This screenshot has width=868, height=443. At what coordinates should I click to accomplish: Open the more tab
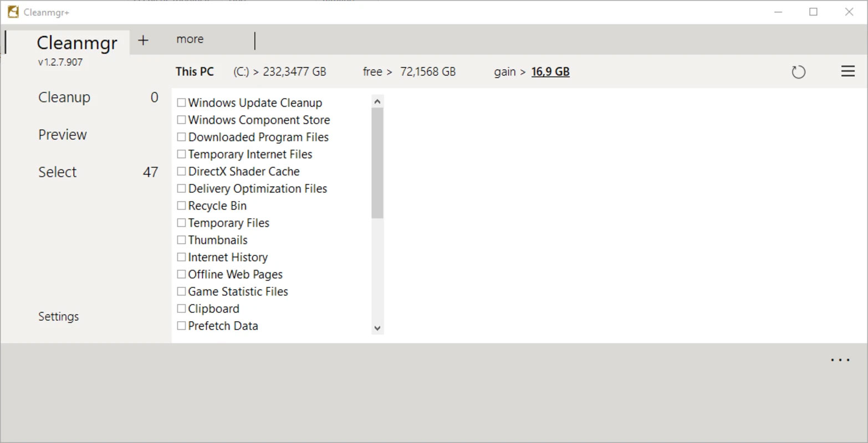(x=190, y=39)
